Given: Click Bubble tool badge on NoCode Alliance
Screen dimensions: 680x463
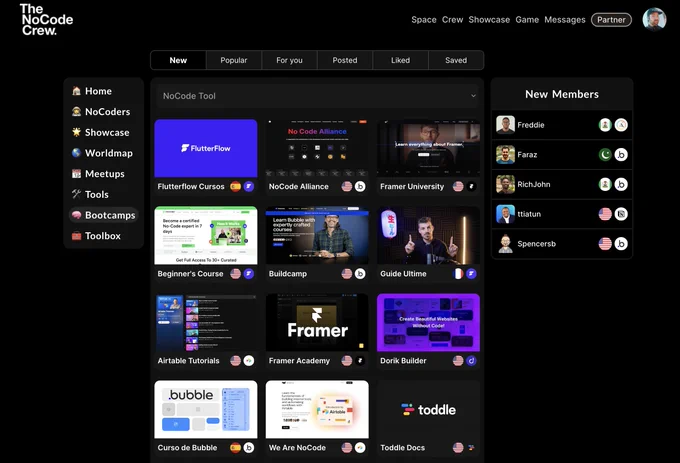Looking at the screenshot, I should 360,186.
